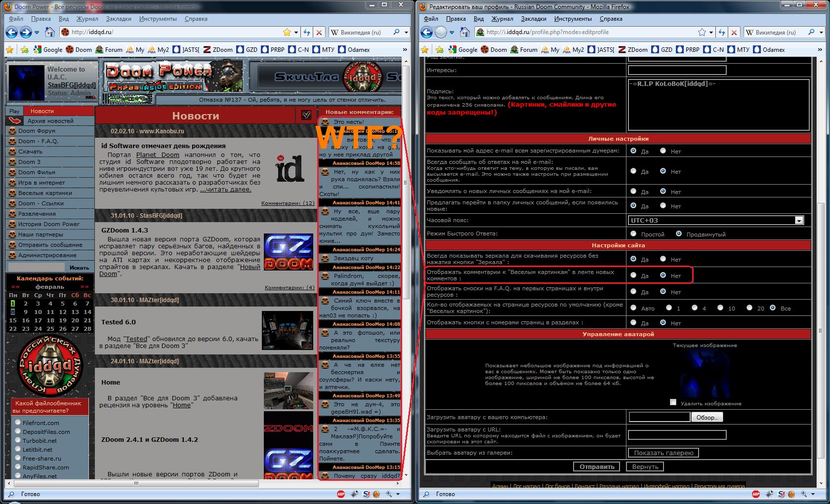Expand bookmarks overflow chevron in left window
The image size is (830, 504).
tap(405, 50)
